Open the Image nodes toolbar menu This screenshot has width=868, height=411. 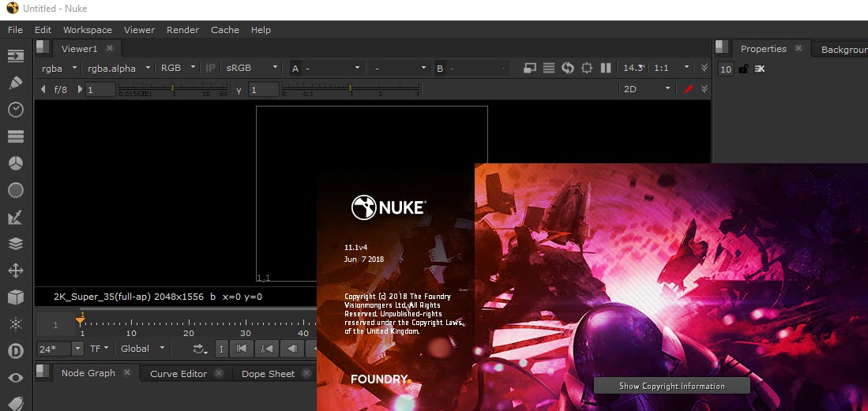16,56
